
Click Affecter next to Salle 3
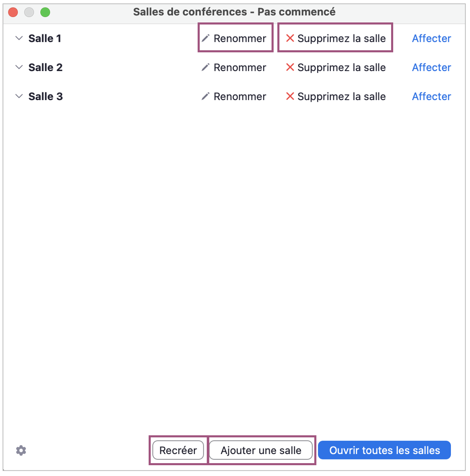(x=431, y=97)
